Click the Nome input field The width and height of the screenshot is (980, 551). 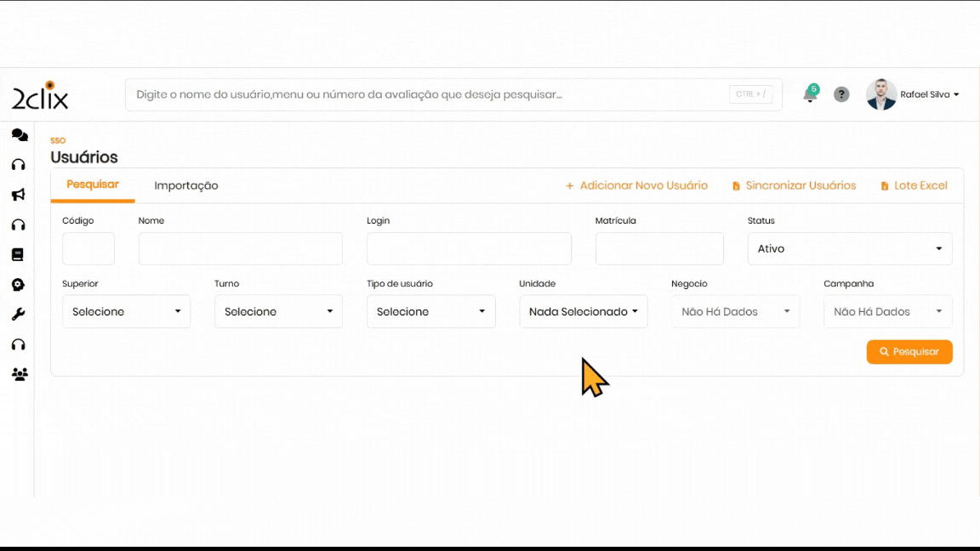[240, 249]
